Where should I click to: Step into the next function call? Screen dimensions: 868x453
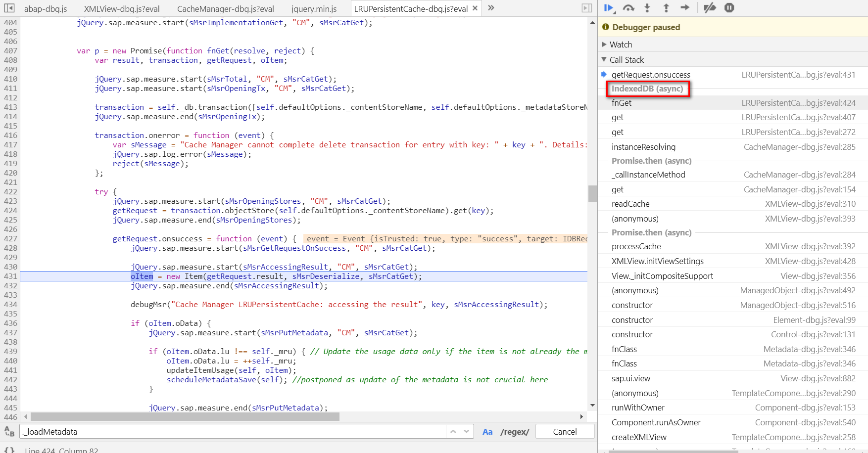click(647, 8)
